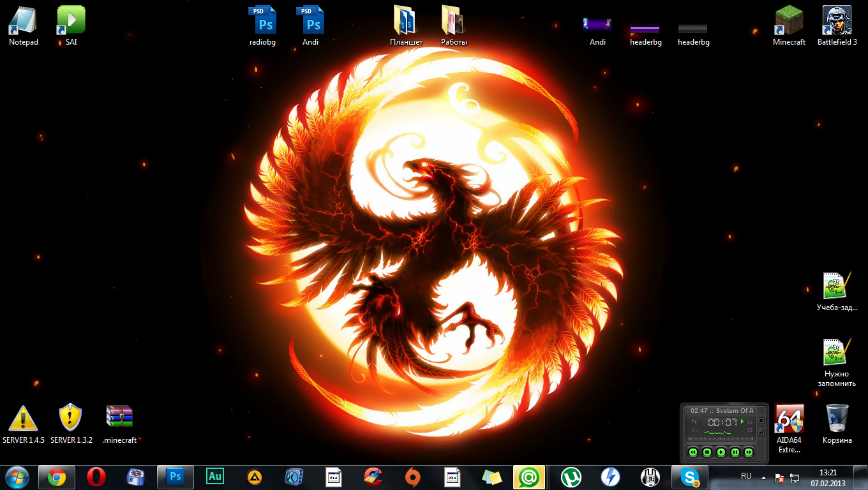Screen dimensions: 868x490
Task: Open the equalizer bars icon in player
Action: [x=750, y=422]
